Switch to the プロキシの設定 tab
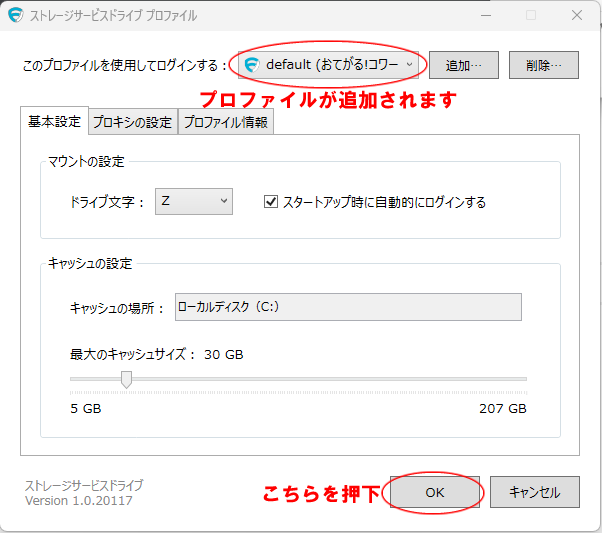 coord(133,122)
